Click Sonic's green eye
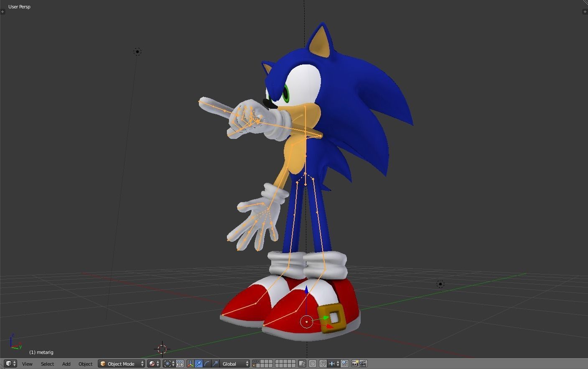 [x=286, y=94]
